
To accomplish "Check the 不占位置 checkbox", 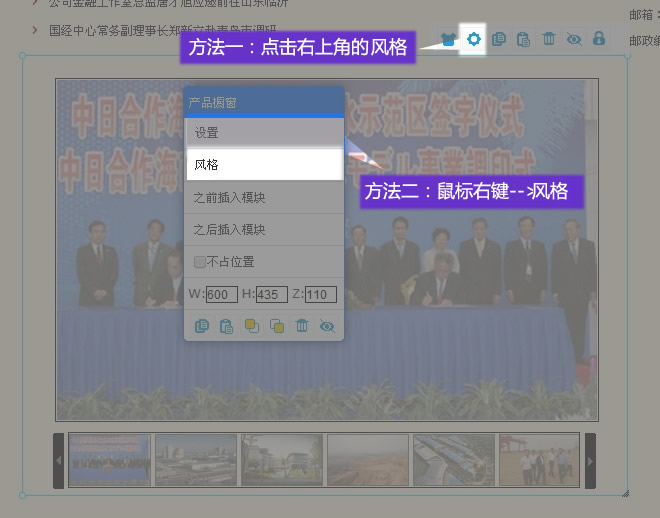I will [200, 262].
